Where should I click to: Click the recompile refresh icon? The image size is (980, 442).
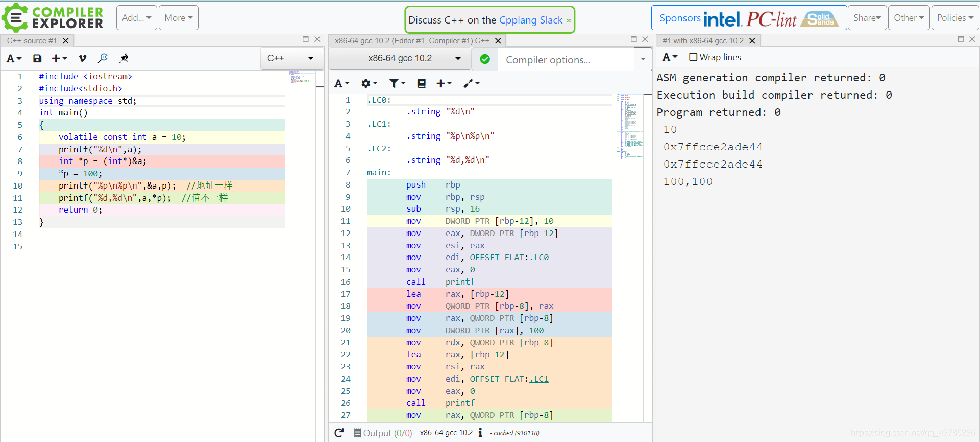339,433
